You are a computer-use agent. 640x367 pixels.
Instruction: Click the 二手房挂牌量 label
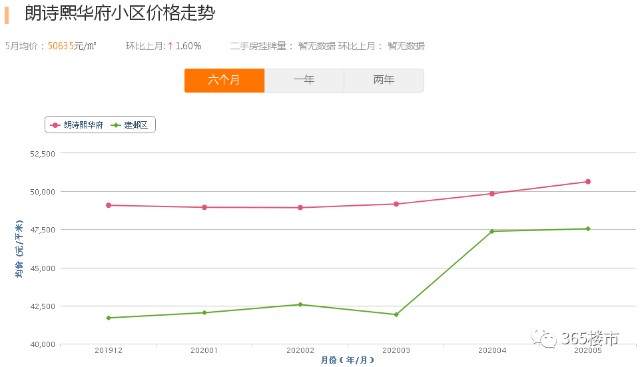tap(261, 46)
